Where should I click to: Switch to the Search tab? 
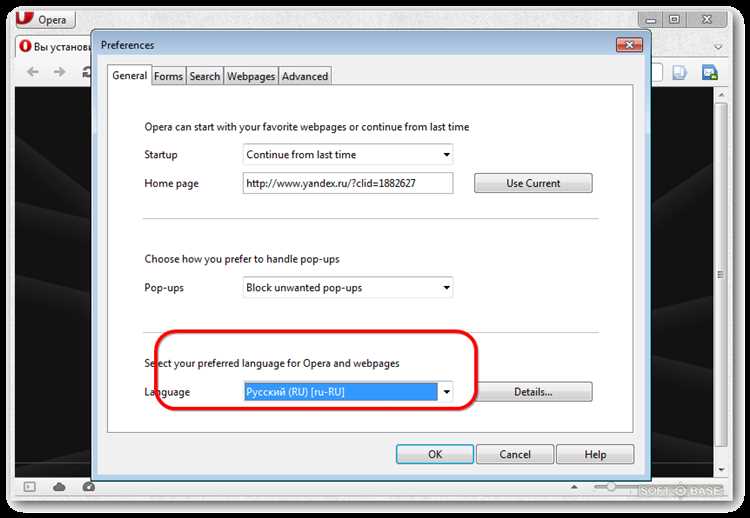(x=205, y=77)
